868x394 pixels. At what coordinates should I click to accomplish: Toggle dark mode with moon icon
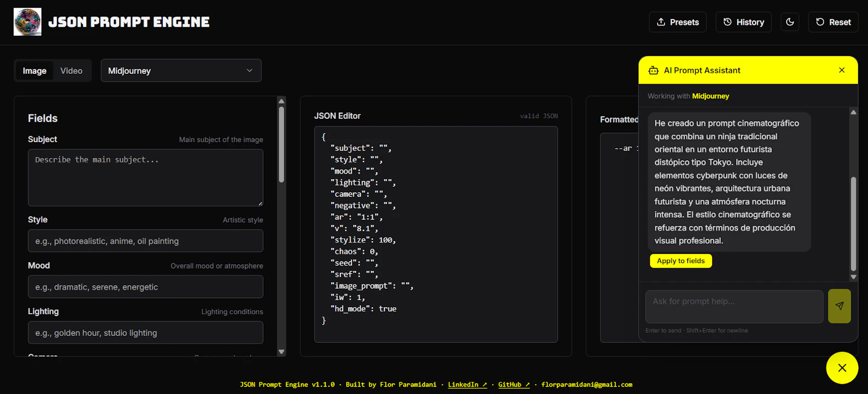pos(790,22)
